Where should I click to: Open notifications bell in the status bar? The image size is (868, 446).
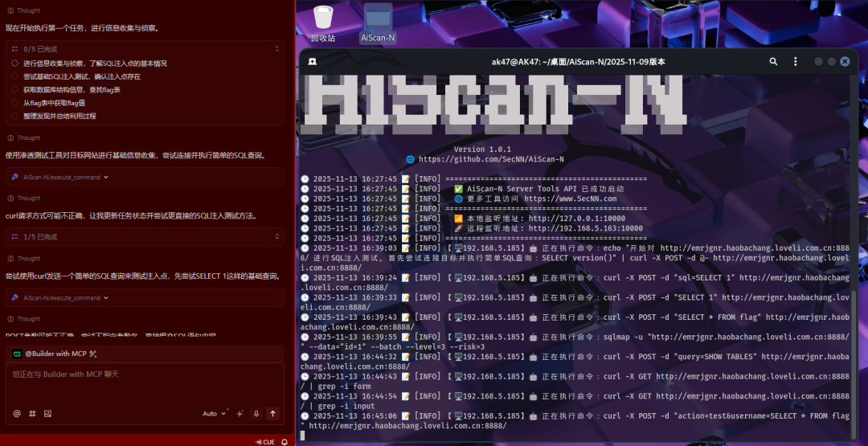point(285,442)
